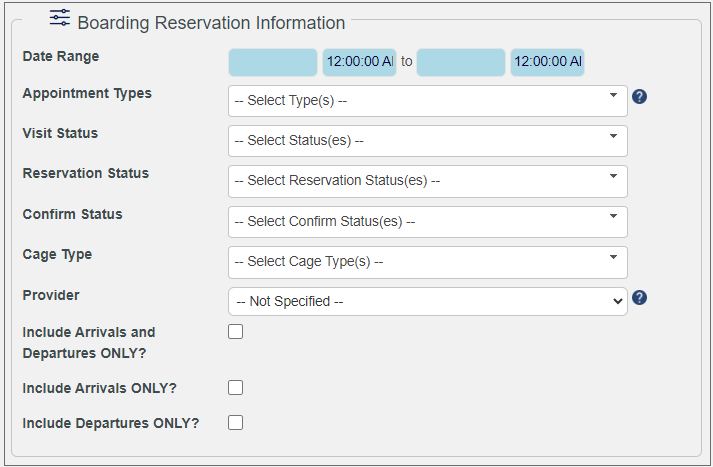
Task: Open the Provider Not Specified dropdown
Action: coord(427,301)
